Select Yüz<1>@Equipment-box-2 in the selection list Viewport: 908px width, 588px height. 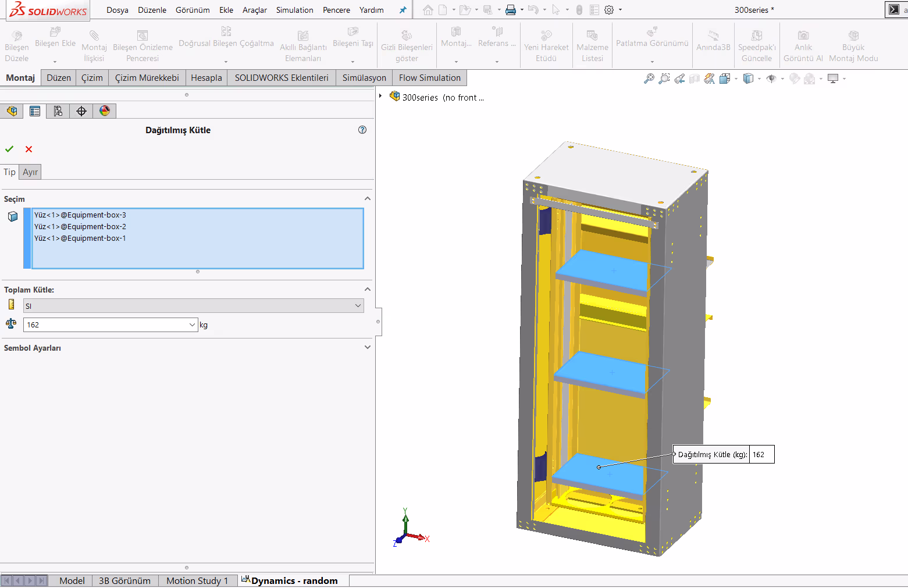click(x=80, y=227)
